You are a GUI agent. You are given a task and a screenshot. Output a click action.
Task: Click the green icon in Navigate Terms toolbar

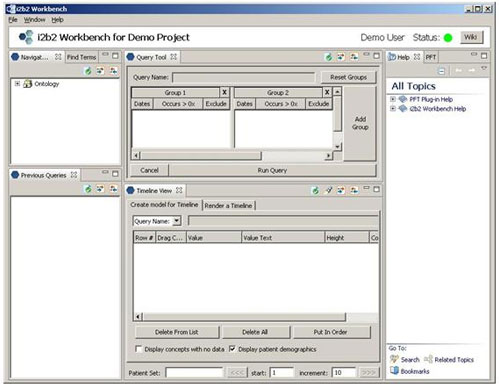click(88, 71)
